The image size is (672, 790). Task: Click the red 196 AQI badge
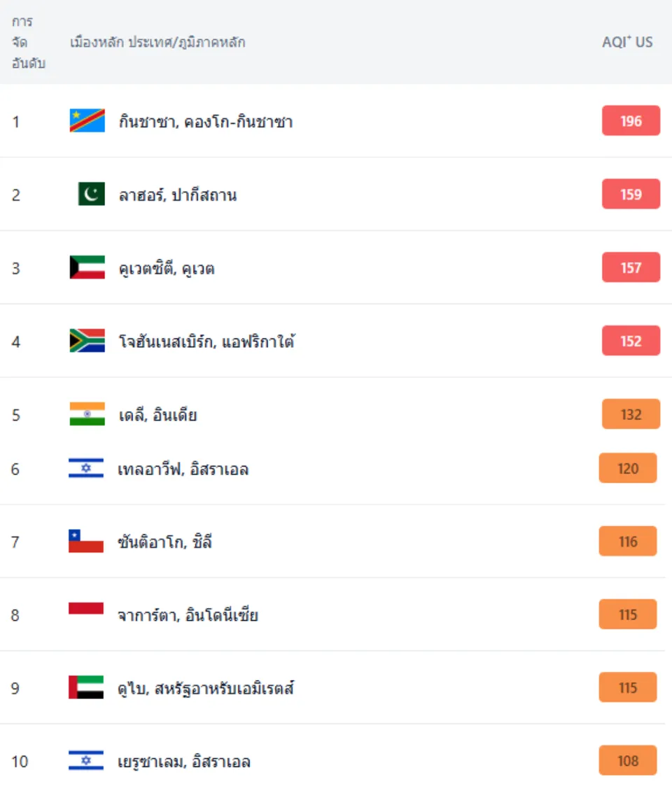point(631,121)
